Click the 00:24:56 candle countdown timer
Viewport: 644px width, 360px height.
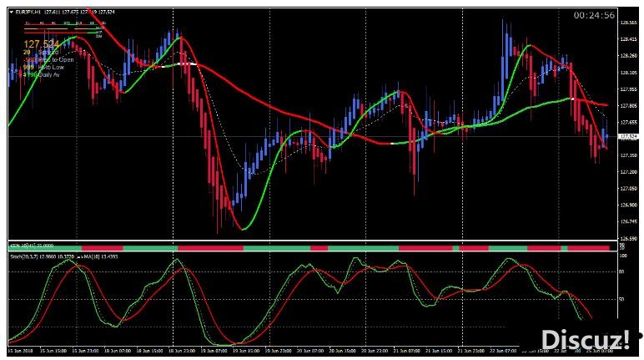click(x=594, y=16)
